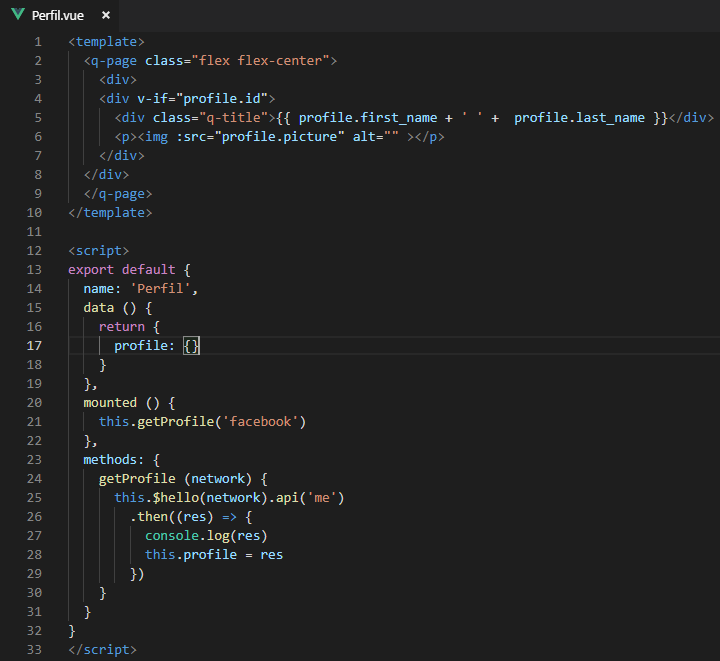The width and height of the screenshot is (720, 661).
Task: Place cursor on the opening template tag
Action: [106, 42]
